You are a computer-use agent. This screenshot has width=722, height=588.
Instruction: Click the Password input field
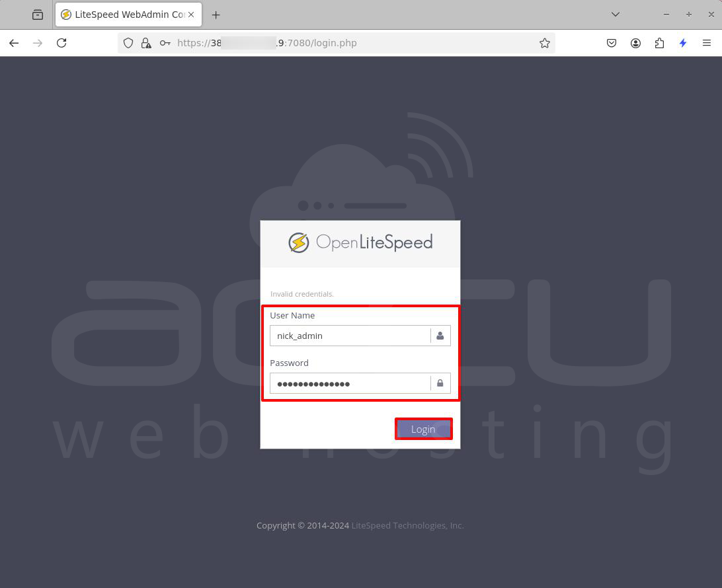[350, 383]
